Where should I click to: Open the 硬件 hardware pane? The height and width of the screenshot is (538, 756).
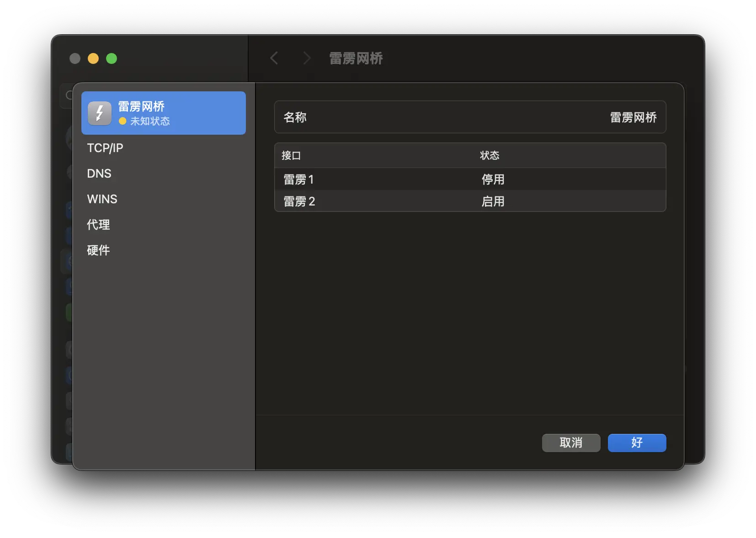[98, 250]
